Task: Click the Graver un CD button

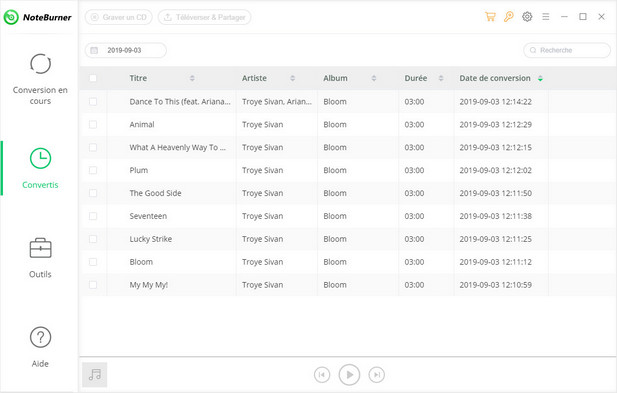Action: [x=118, y=17]
